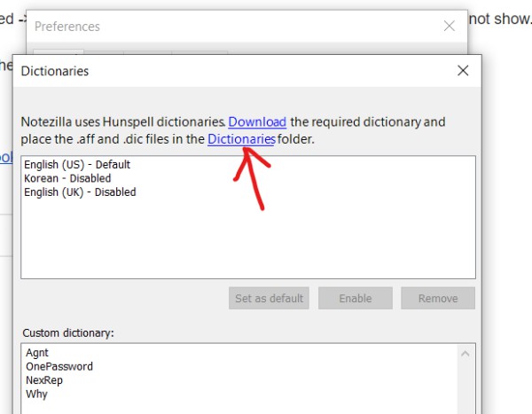Open the Download link for Hunspell dictionaries

click(x=257, y=121)
